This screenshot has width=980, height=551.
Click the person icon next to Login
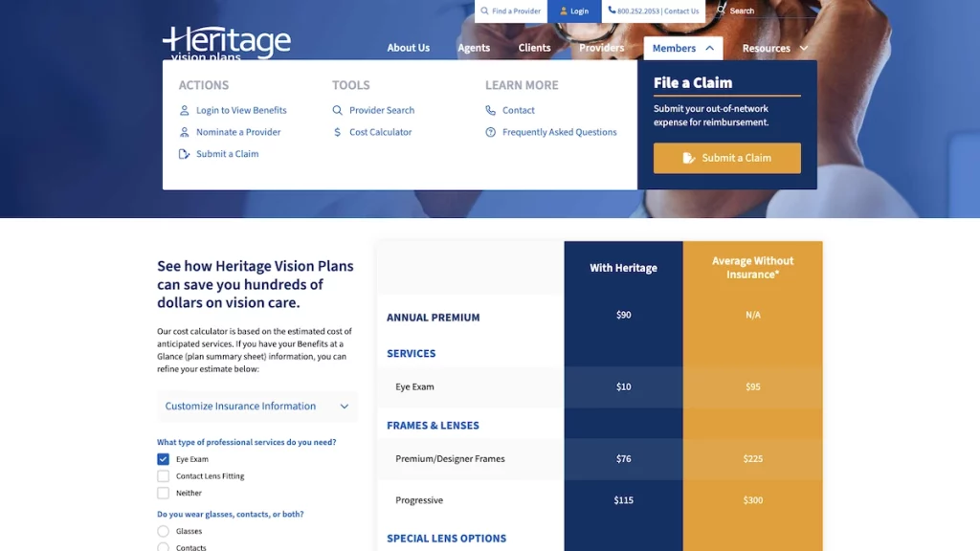click(x=564, y=11)
